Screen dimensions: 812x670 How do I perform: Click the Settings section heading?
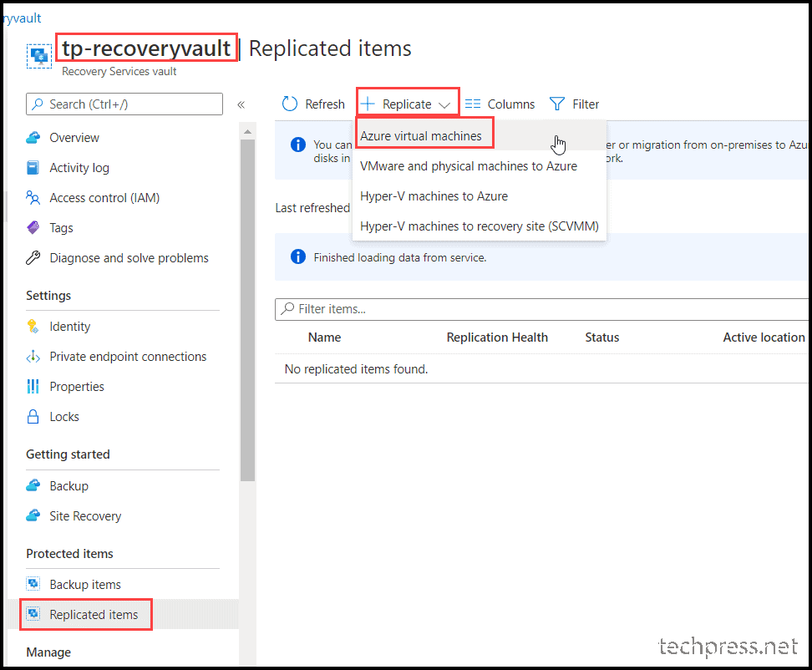(48, 295)
